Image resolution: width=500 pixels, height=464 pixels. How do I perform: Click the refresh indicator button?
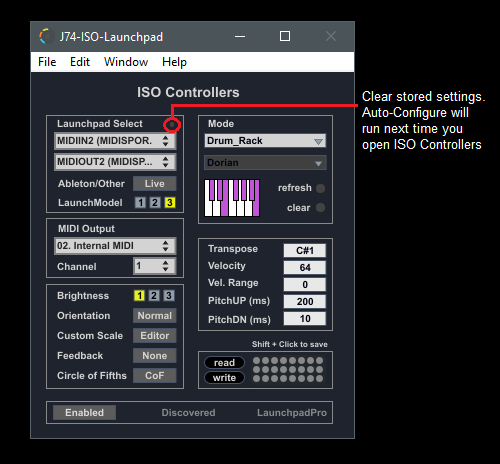tap(321, 188)
